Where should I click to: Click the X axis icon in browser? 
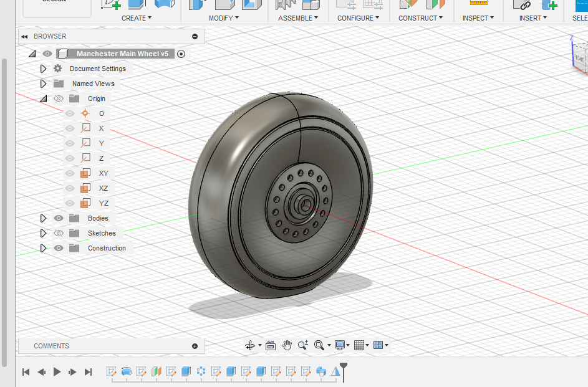pyautogui.click(x=85, y=128)
